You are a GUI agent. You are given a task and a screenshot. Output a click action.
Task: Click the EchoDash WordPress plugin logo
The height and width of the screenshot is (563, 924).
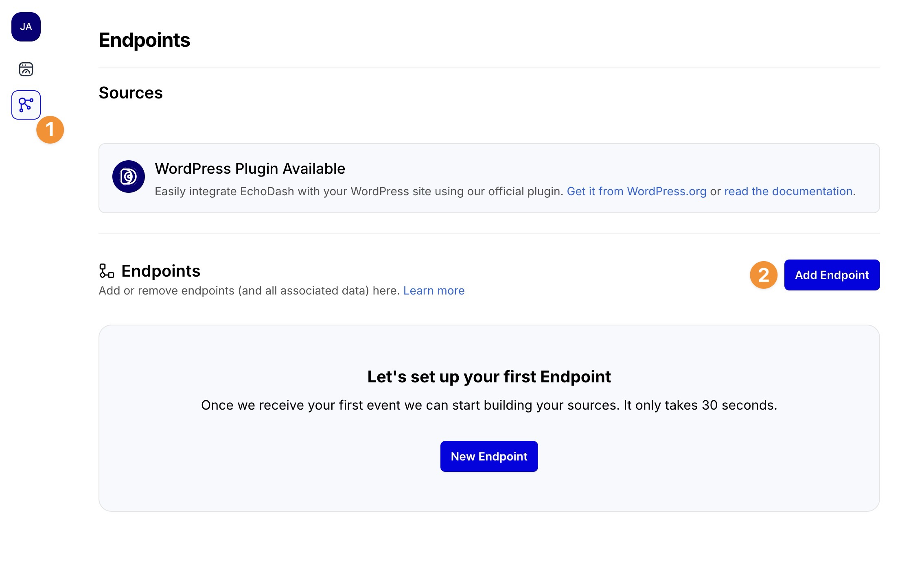129,177
